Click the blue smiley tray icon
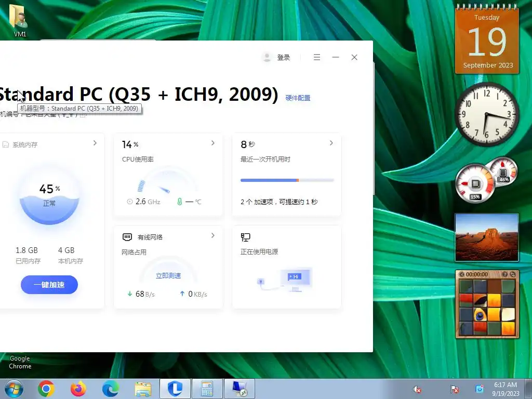Screen dimensions: 532x399 [x=479, y=389]
